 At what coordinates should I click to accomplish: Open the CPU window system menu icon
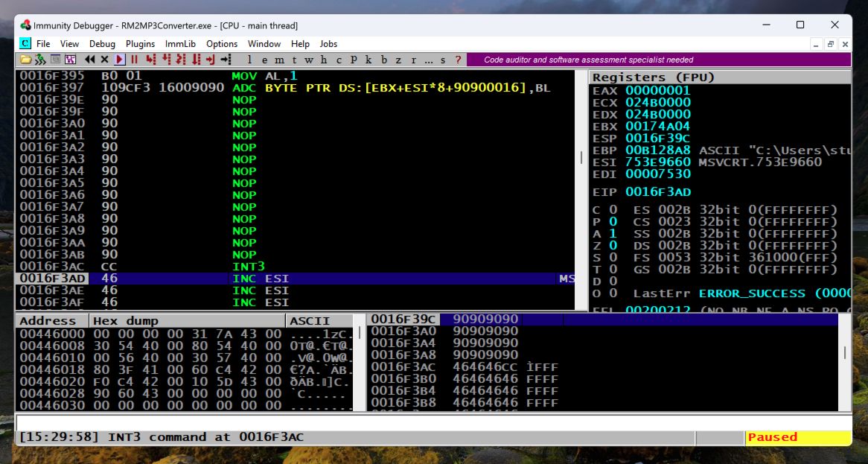[x=25, y=43]
